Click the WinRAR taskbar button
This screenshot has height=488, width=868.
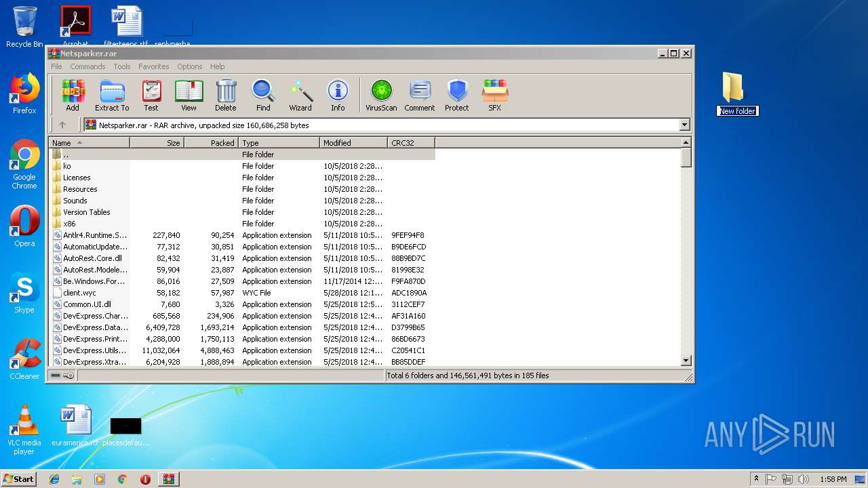[x=169, y=479]
